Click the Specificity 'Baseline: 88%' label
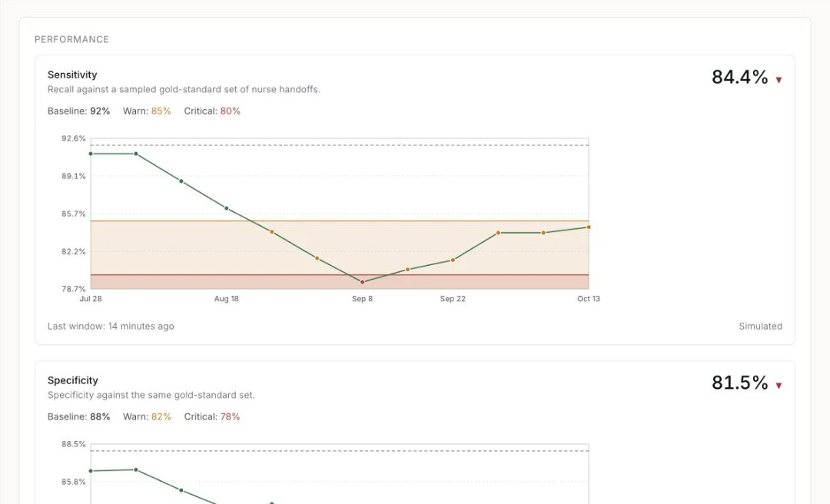Screen dimensions: 830x504 pos(79,416)
